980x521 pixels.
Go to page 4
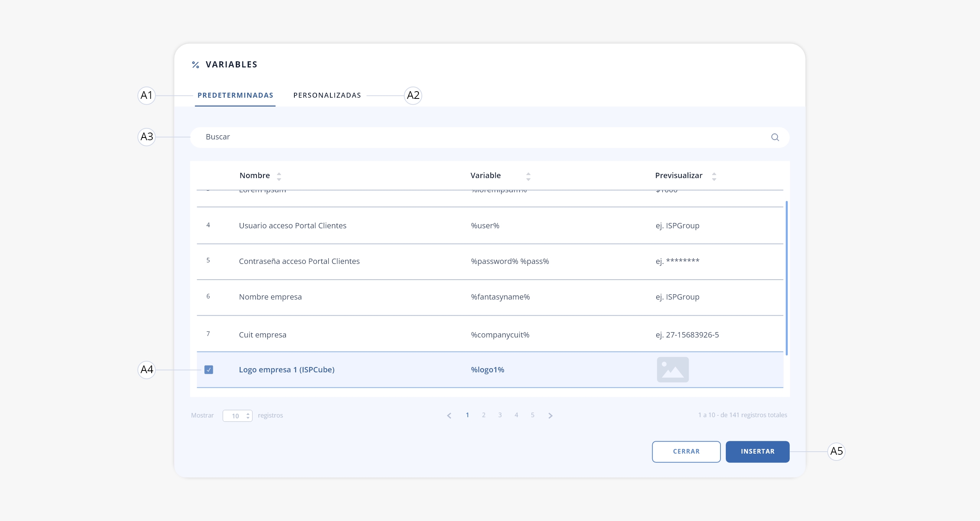[x=516, y=415]
